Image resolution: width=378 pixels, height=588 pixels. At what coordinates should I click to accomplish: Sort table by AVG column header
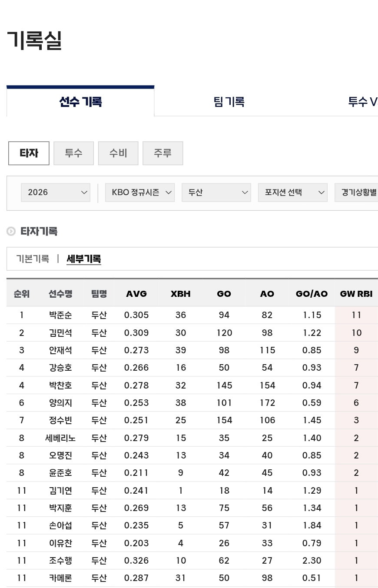pyautogui.click(x=136, y=294)
